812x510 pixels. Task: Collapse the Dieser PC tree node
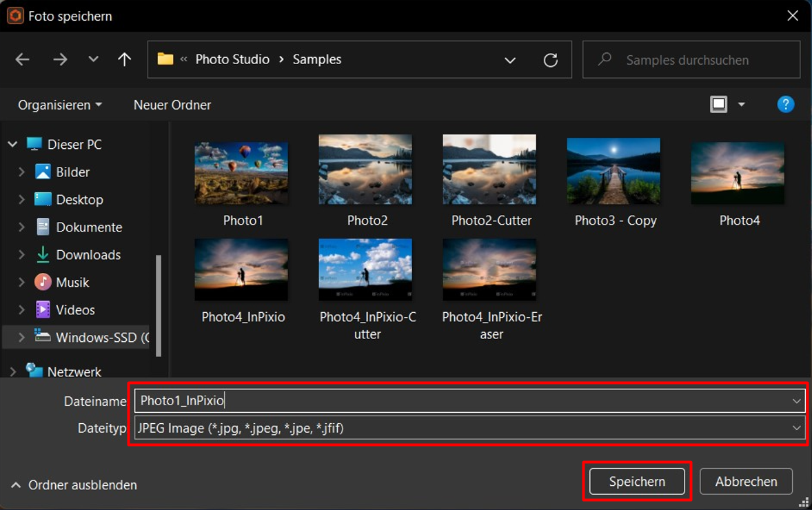[13, 145]
